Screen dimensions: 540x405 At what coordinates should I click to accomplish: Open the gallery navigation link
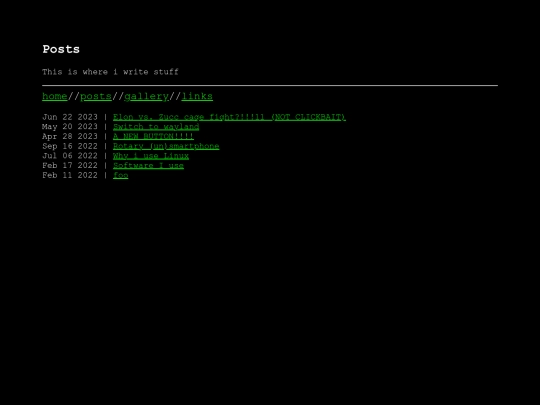click(146, 96)
